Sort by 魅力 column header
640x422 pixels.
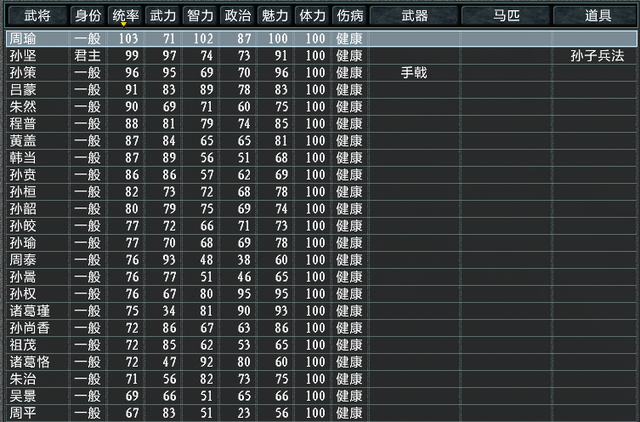[x=275, y=16]
